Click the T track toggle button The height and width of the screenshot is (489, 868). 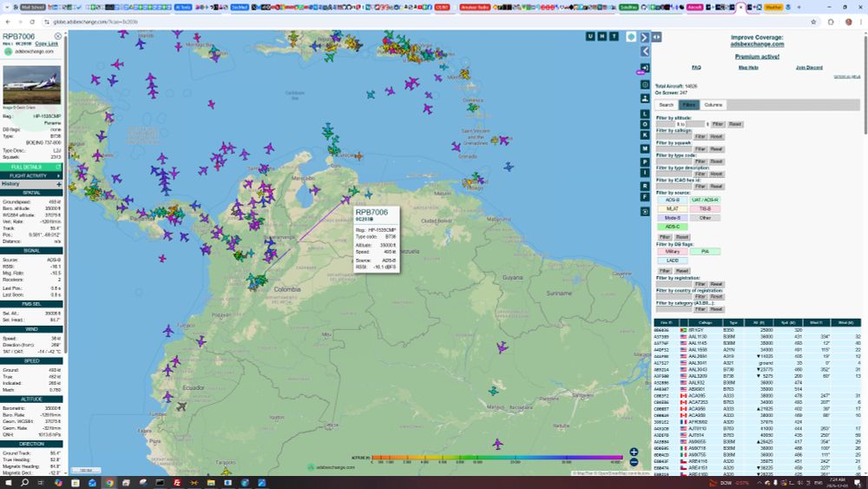[x=615, y=36]
